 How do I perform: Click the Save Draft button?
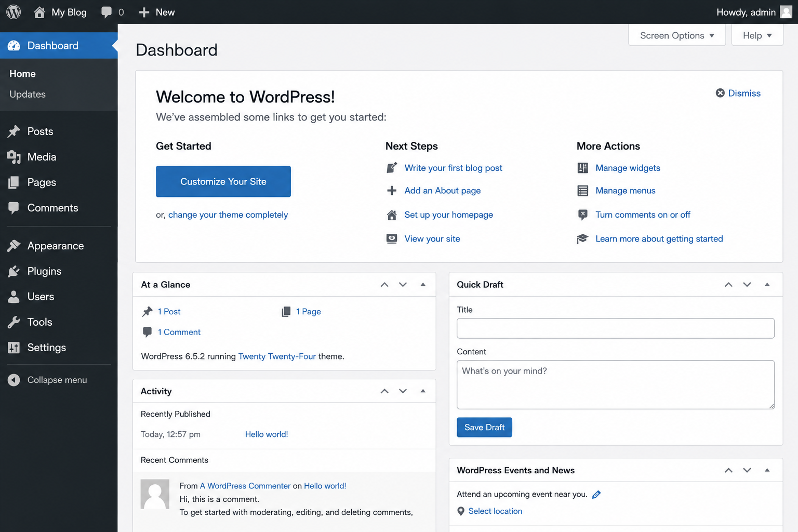pyautogui.click(x=484, y=428)
